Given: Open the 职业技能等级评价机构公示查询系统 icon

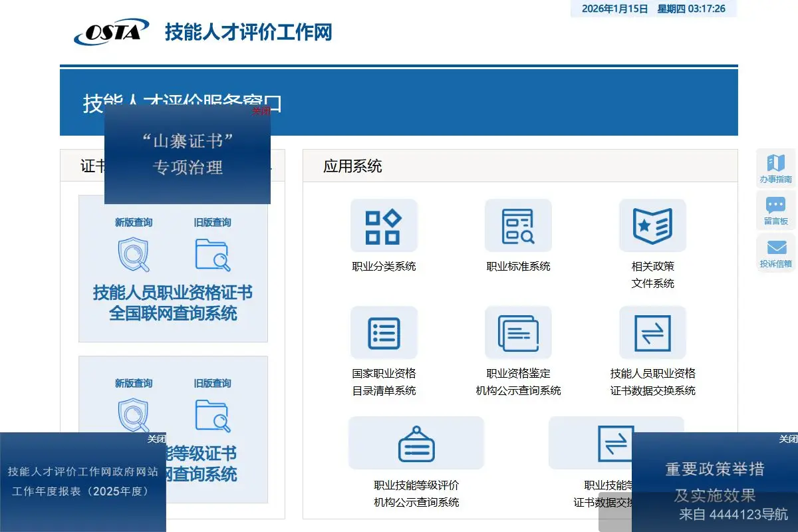Looking at the screenshot, I should 416,442.
